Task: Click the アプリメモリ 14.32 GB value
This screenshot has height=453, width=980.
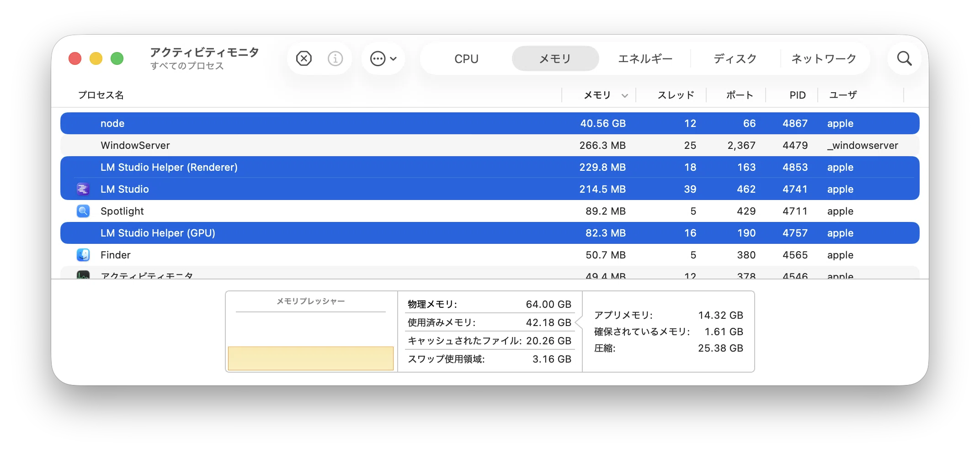Action: click(x=720, y=315)
